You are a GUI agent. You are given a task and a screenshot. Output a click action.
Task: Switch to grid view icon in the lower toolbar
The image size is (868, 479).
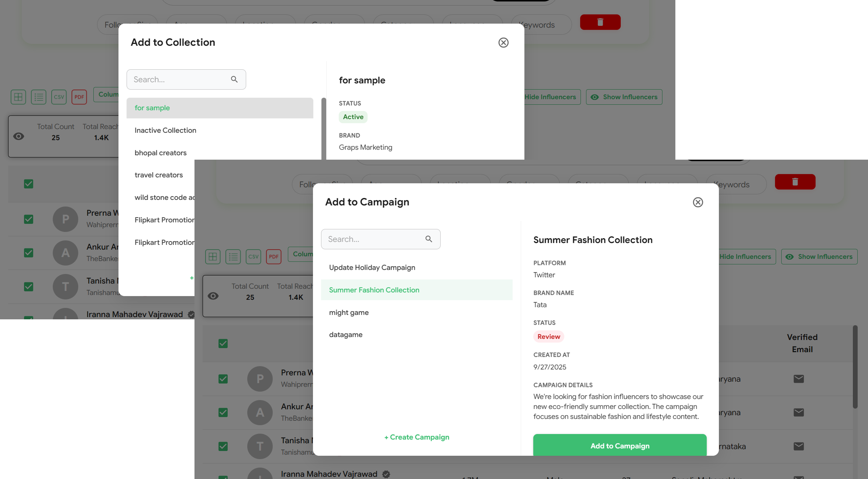coord(213,257)
